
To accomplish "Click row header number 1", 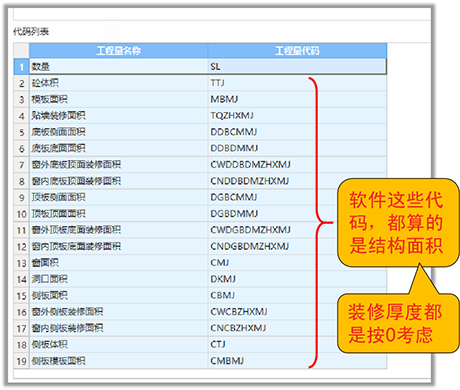I will 22,66.
